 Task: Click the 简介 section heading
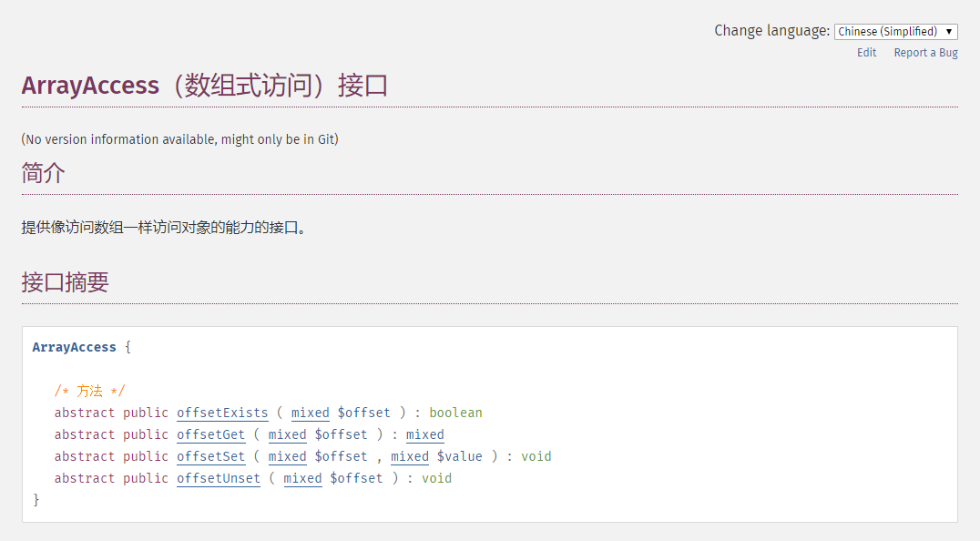(x=43, y=173)
